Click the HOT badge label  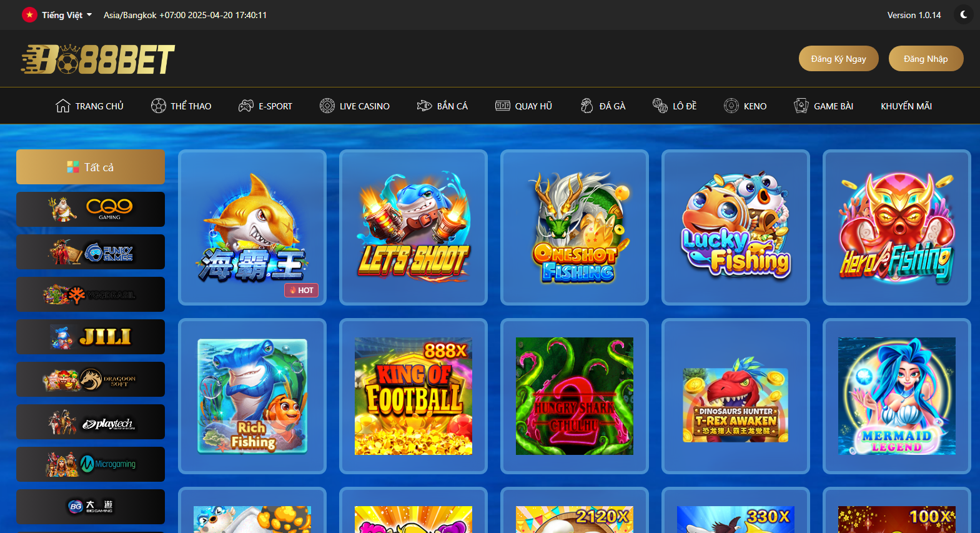pyautogui.click(x=302, y=290)
